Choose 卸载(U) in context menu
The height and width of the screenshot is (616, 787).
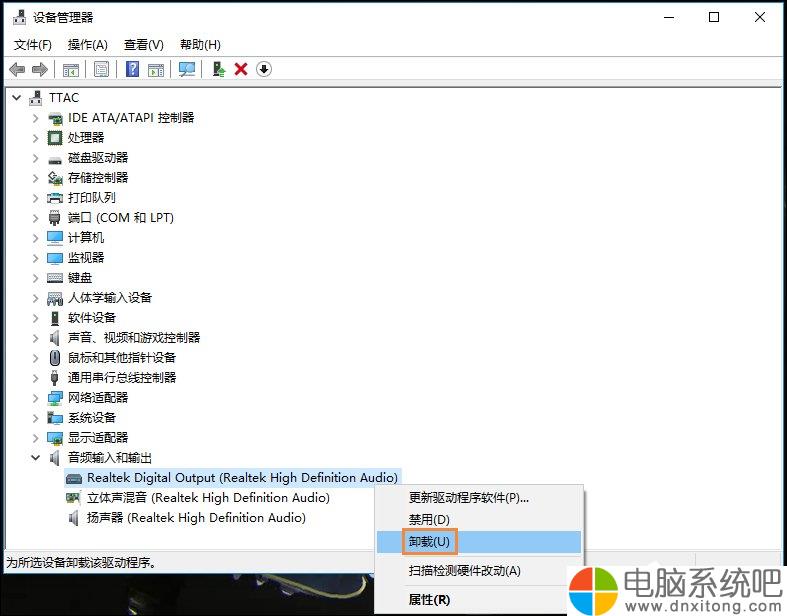click(479, 542)
